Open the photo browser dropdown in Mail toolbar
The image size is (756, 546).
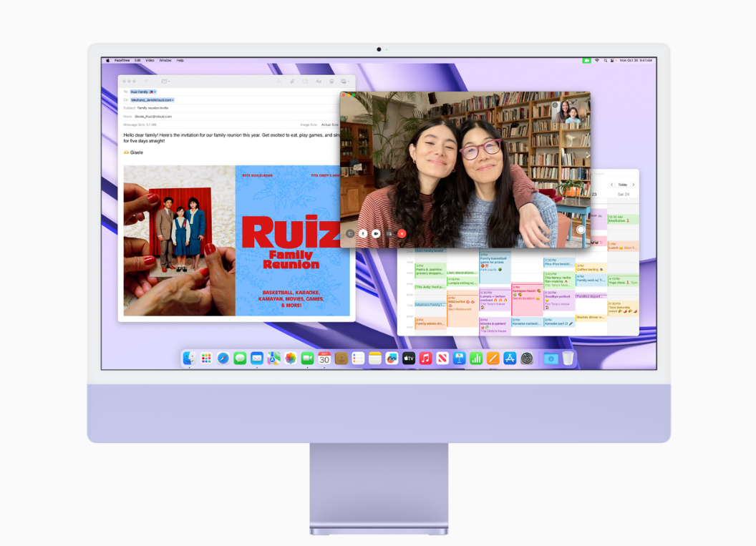[345, 81]
